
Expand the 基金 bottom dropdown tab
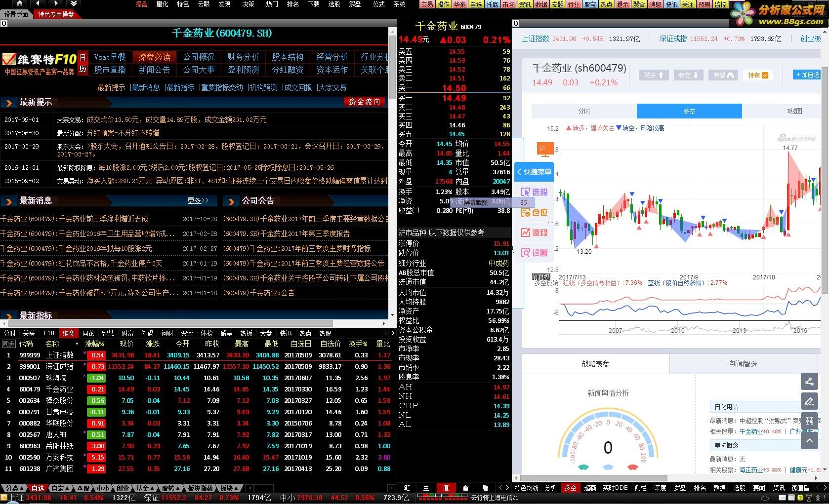[x=145, y=488]
